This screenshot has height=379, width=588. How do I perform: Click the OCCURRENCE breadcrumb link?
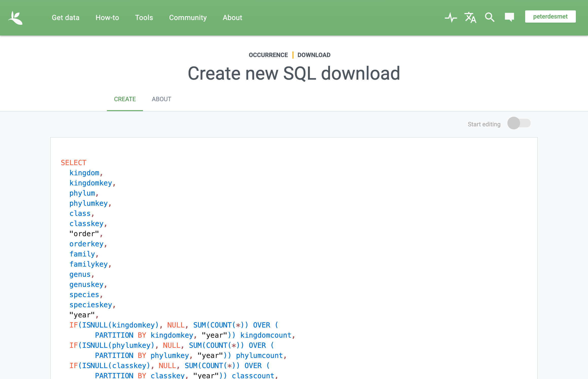point(268,55)
